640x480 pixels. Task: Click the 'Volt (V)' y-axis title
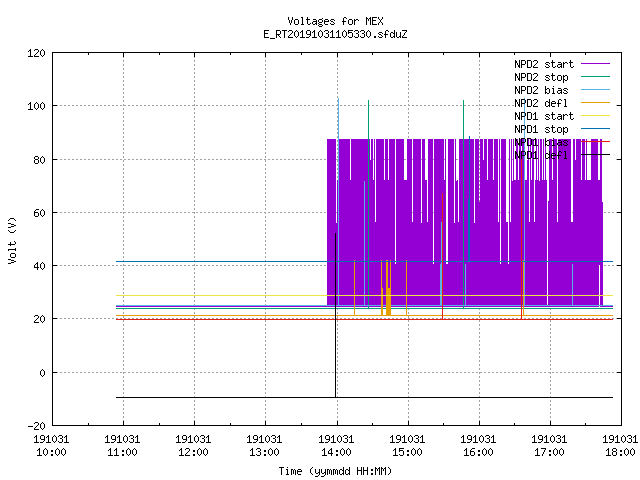click(13, 241)
